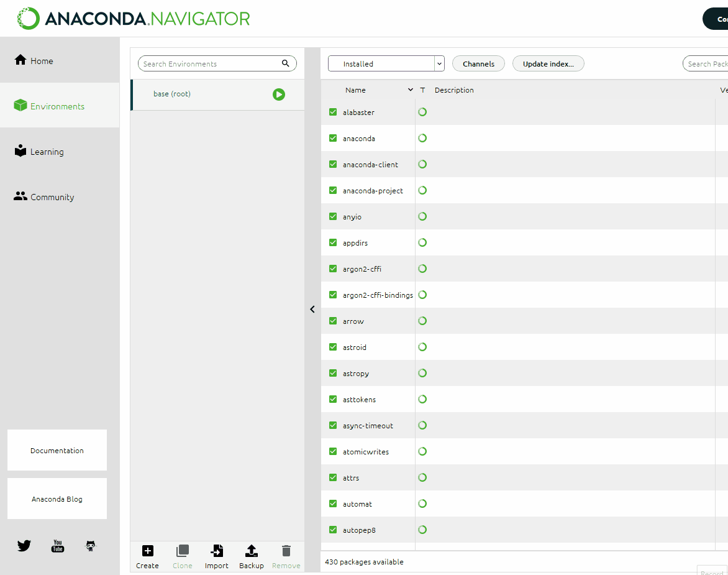Open the Documentation link

point(57,450)
